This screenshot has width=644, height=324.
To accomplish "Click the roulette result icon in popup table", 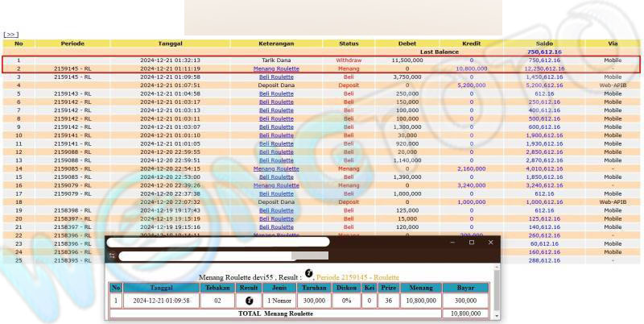I will click(x=250, y=299).
